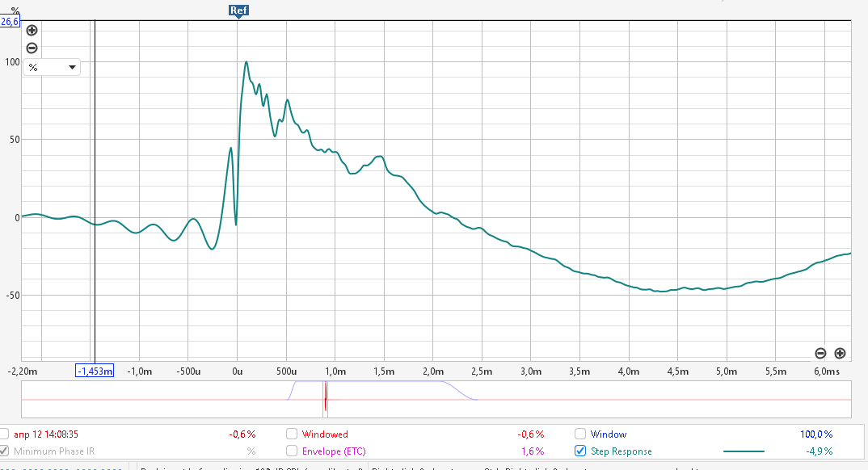
Task: Show the Envelope (ETC) trace
Action: pos(292,451)
